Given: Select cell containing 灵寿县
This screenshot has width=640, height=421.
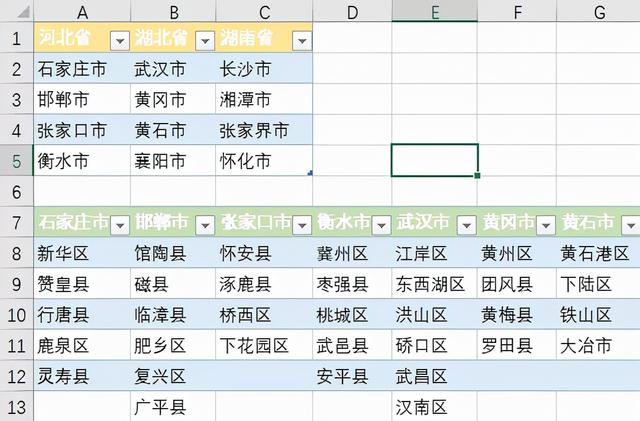Looking at the screenshot, I should point(82,376).
